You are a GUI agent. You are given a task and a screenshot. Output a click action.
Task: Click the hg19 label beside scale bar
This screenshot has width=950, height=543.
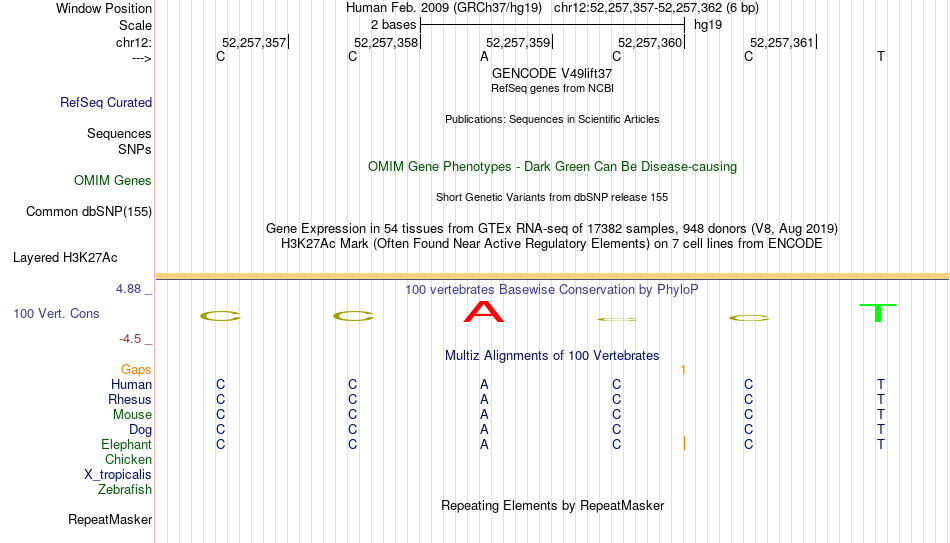coord(708,25)
